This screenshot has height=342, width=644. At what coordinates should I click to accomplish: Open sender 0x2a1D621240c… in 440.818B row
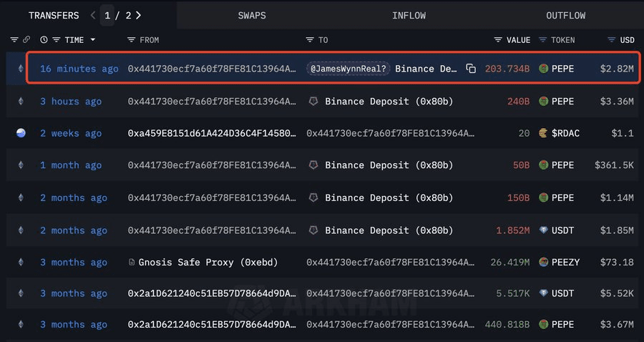pyautogui.click(x=212, y=325)
